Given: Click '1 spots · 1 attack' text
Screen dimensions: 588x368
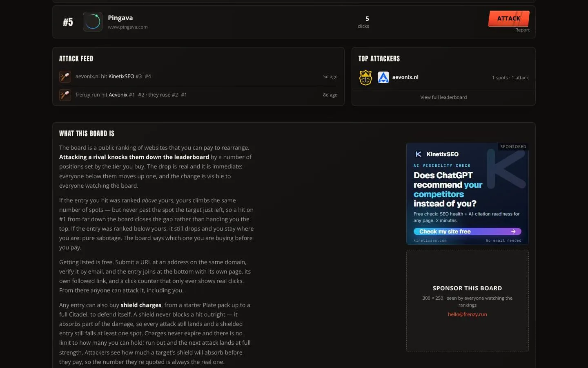Looking at the screenshot, I should click(510, 78).
